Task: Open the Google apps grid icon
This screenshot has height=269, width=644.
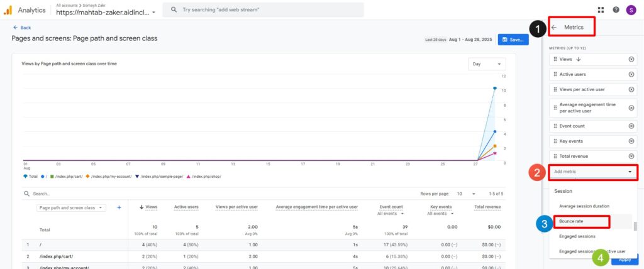Action: (x=601, y=10)
